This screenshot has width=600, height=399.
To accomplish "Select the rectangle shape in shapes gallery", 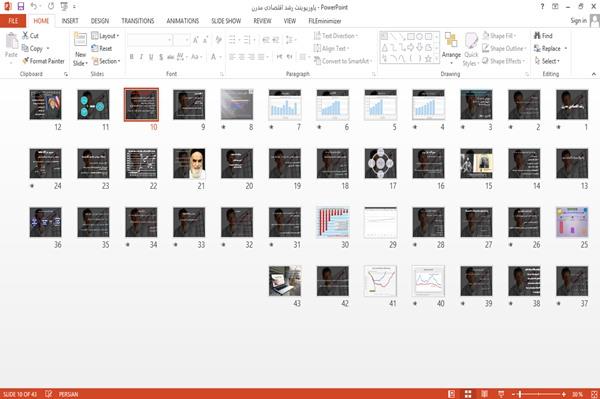I will click(411, 36).
